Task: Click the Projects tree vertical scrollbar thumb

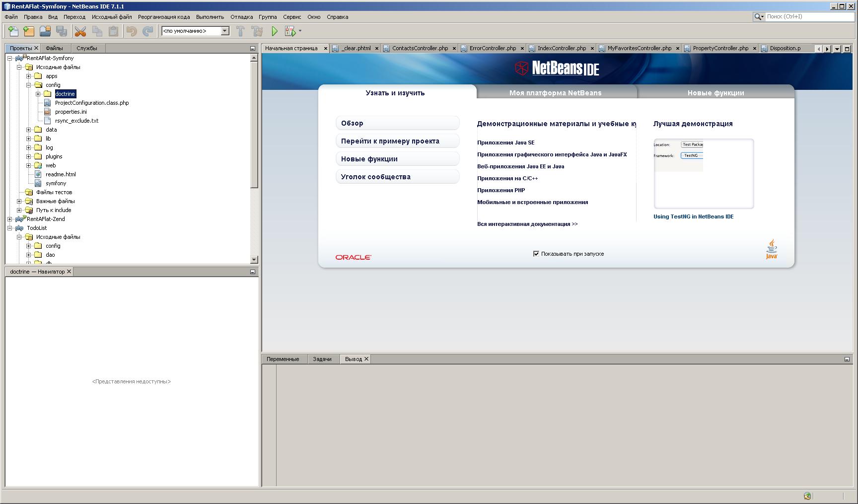Action: 254,125
